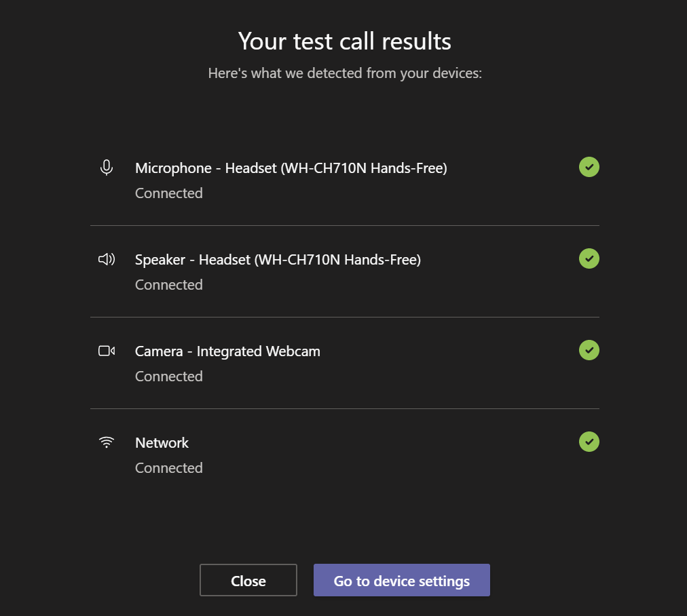
Task: Click the devices detected subtitle text
Action: (x=344, y=73)
